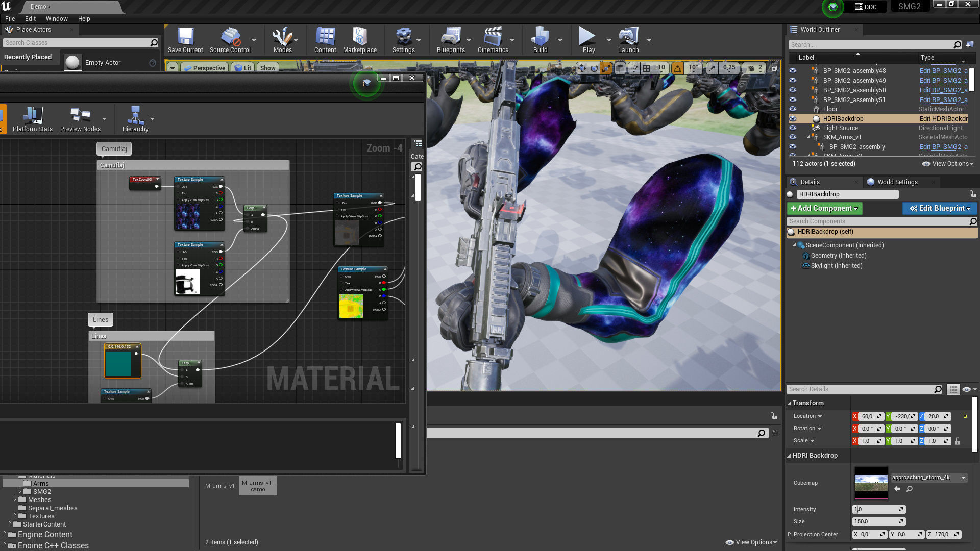980x551 pixels.
Task: Open the Window menu
Action: (x=57, y=18)
